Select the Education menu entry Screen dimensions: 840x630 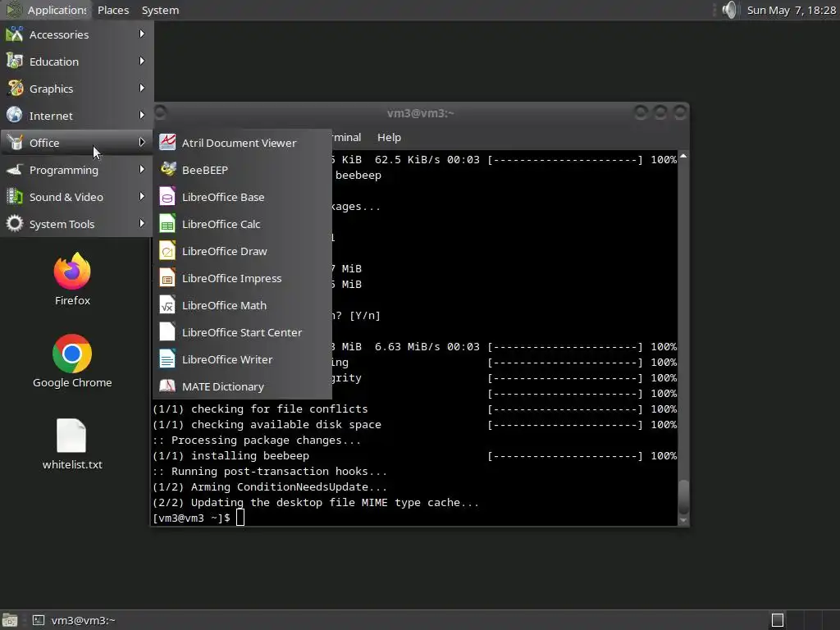(77, 61)
